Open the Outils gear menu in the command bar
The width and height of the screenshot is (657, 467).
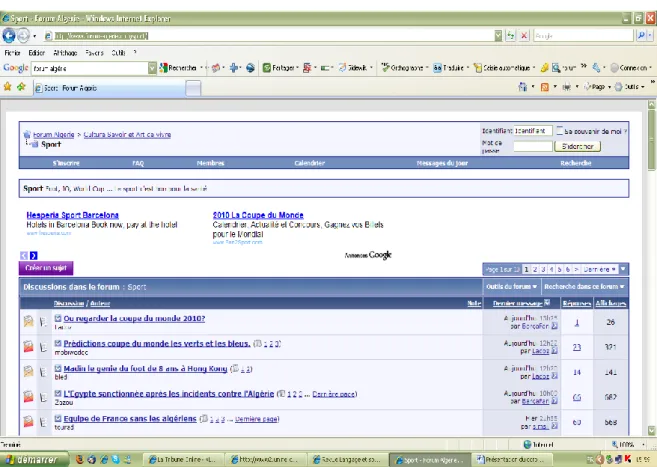click(x=627, y=87)
